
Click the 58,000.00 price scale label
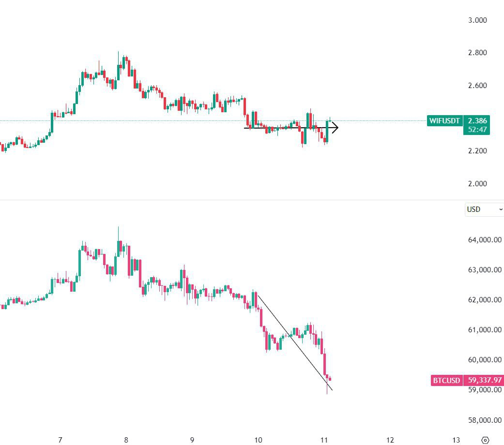(484, 420)
